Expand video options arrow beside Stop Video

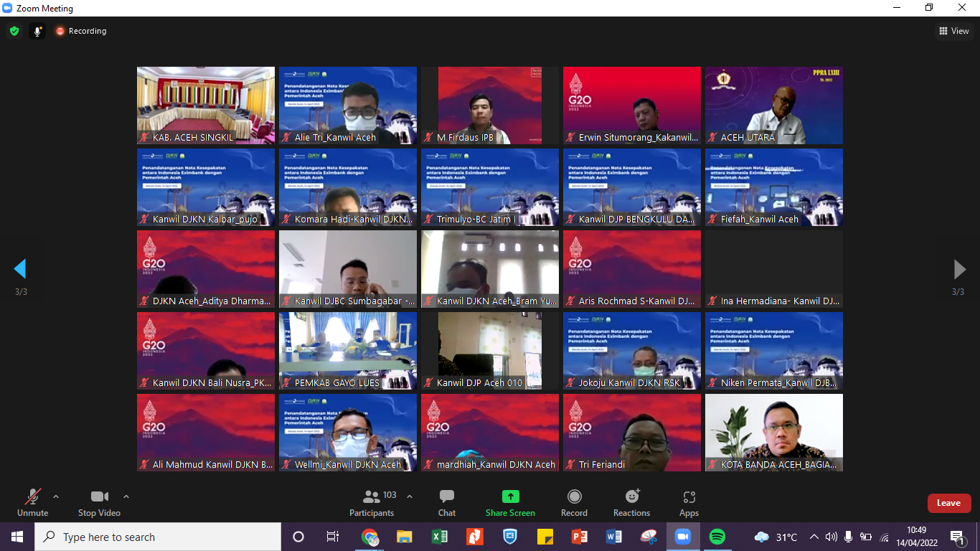[x=126, y=496]
